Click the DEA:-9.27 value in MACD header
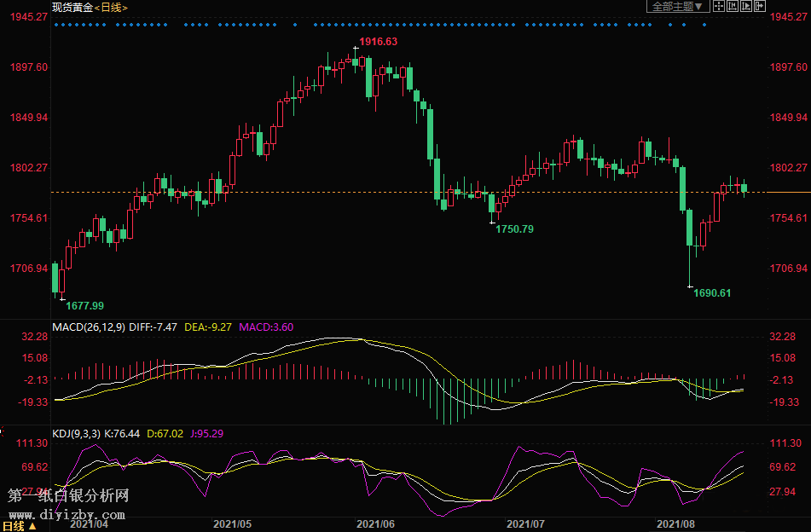The image size is (811, 532). [x=207, y=327]
